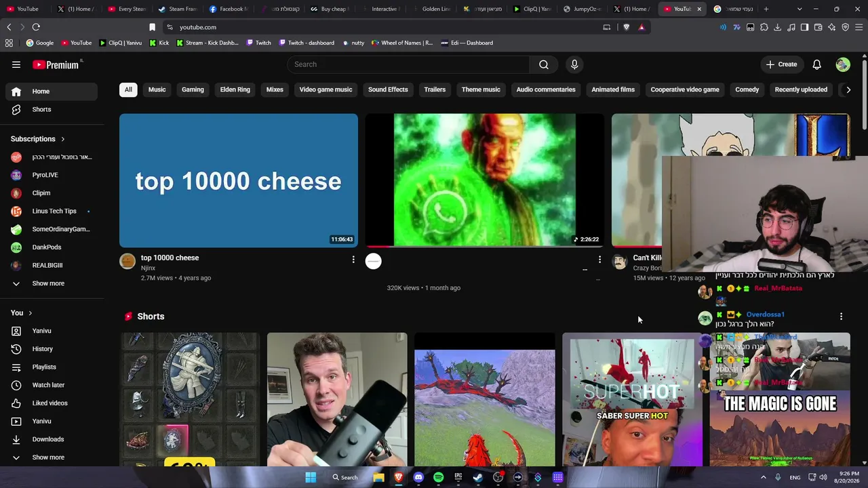The image size is (868, 488).
Task: Open the media control music-note icon
Action: [x=791, y=27]
